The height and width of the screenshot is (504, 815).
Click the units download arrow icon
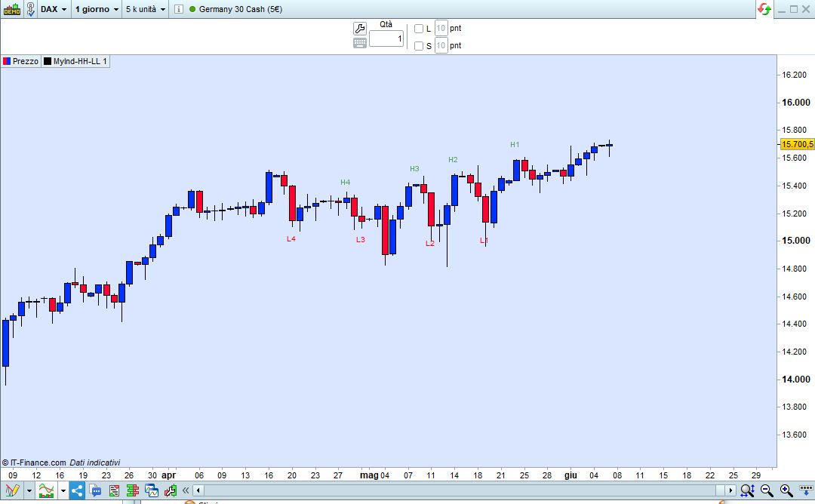[806, 490]
